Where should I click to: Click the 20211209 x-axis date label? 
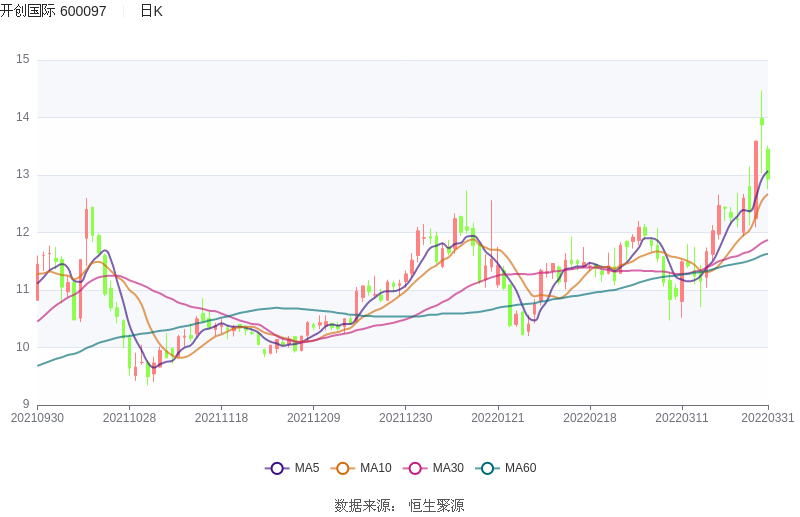(313, 417)
